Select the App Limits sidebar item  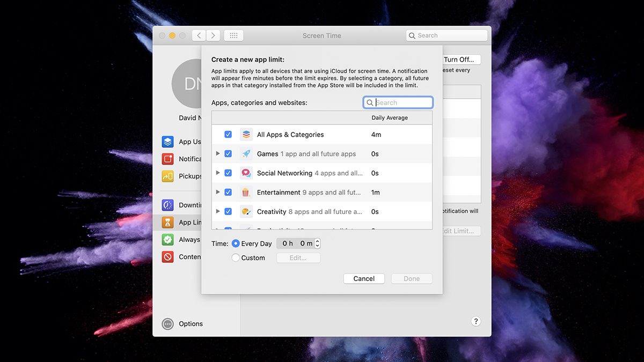click(x=182, y=223)
